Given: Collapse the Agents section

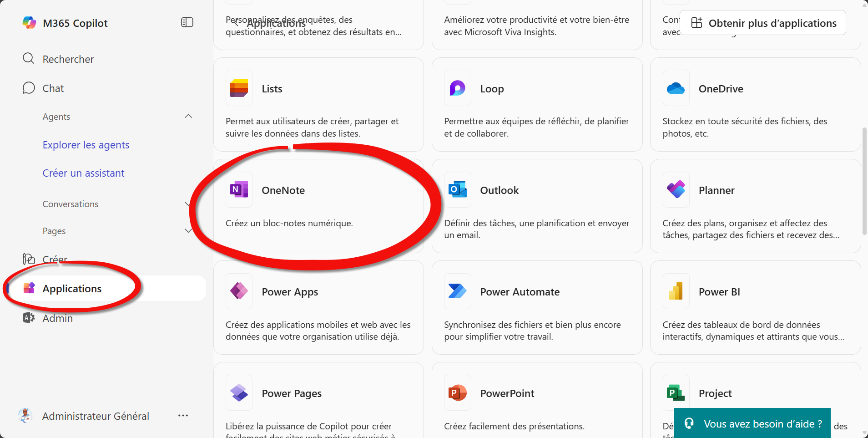Looking at the screenshot, I should tap(188, 117).
